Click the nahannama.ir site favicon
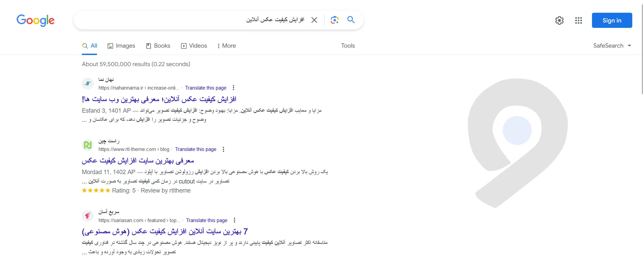Image resolution: width=644 pixels, height=266 pixels. click(88, 84)
